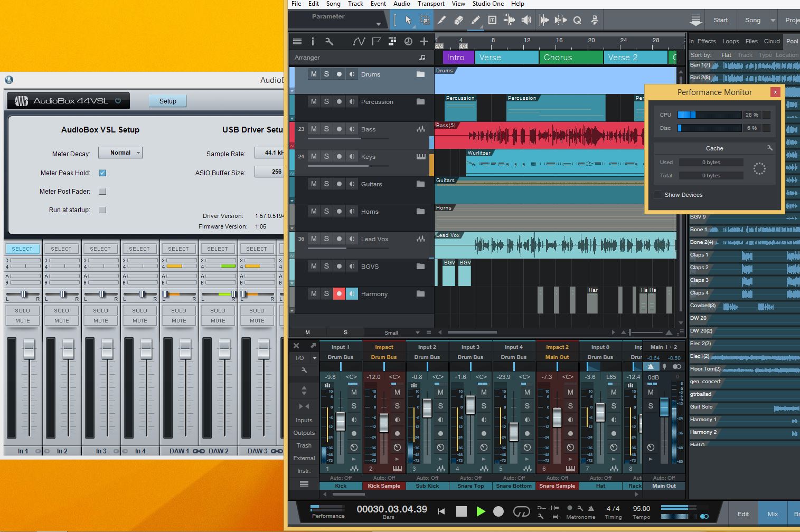Toggle the Loop button in transport
Image resolution: width=800 pixels, height=532 pixels.
(521, 511)
